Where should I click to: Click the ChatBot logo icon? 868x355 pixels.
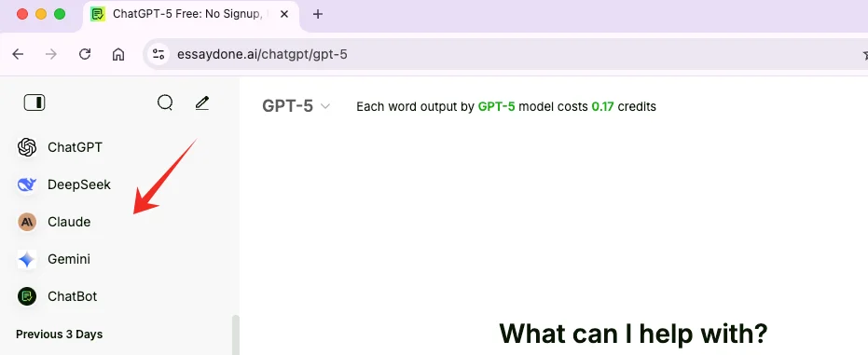click(26, 296)
